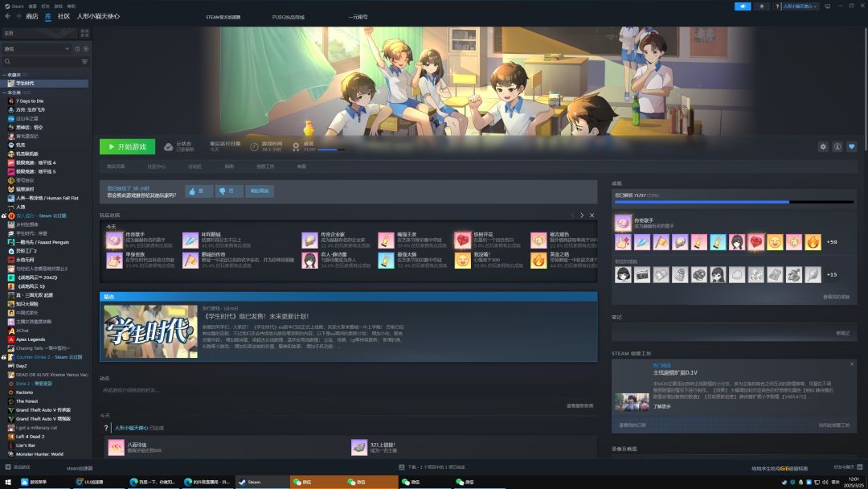This screenshot has height=489, width=868.
Task: Open the 商店 store tab
Action: [32, 17]
